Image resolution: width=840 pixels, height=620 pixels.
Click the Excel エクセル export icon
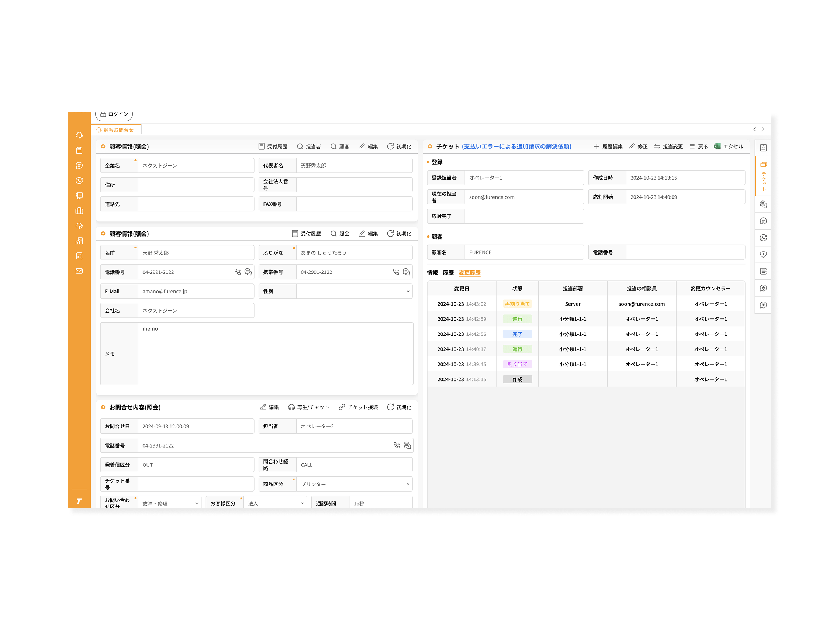pos(717,147)
